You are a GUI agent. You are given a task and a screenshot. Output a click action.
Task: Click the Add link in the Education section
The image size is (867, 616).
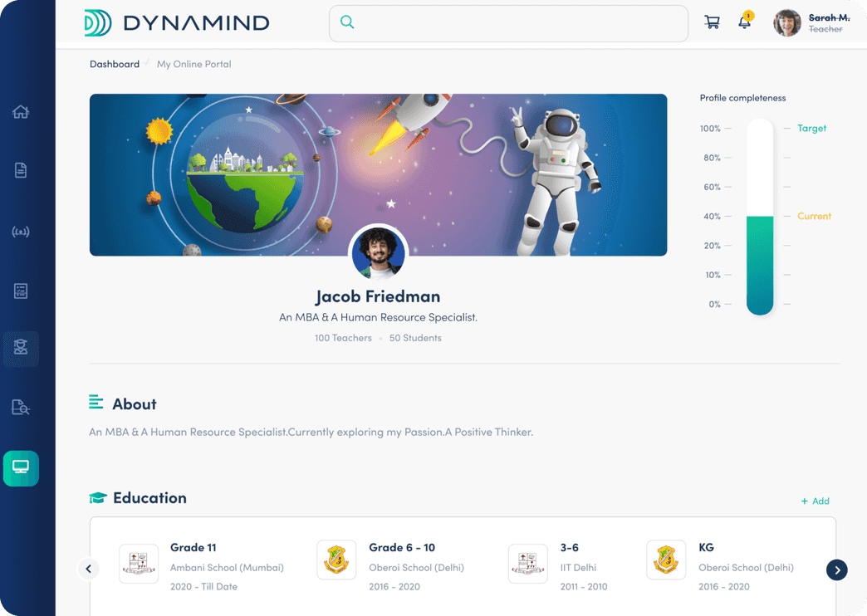tap(815, 501)
